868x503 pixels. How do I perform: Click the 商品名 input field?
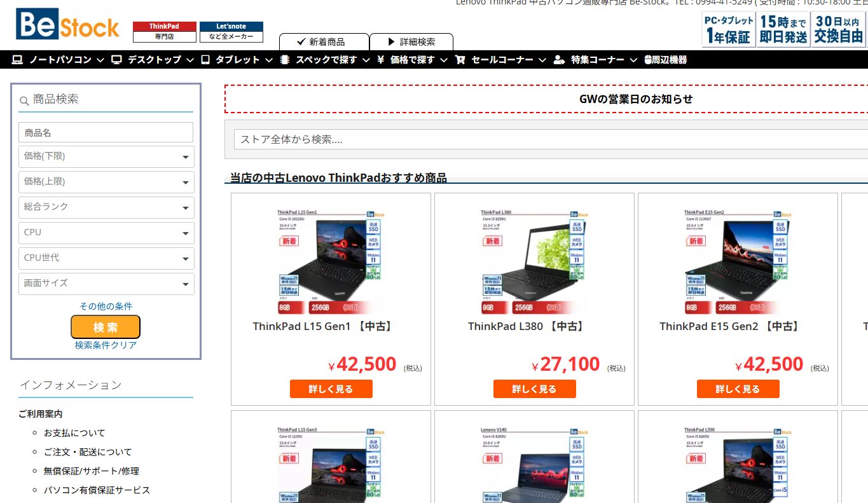point(106,132)
